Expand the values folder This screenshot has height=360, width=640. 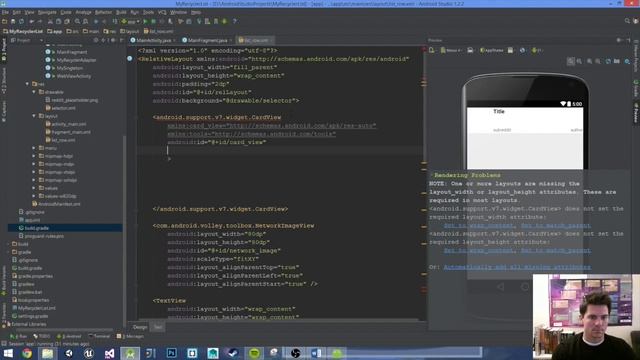(34, 188)
